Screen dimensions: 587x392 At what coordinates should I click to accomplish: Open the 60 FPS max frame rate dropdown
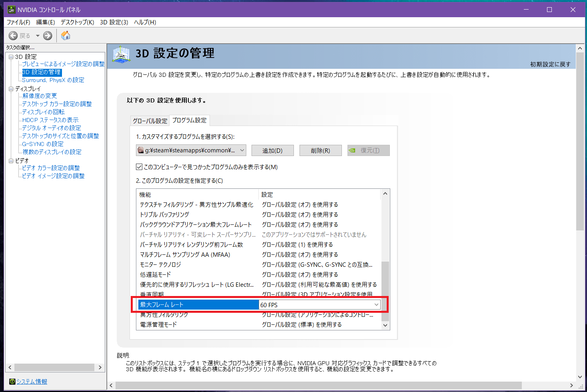pos(376,305)
